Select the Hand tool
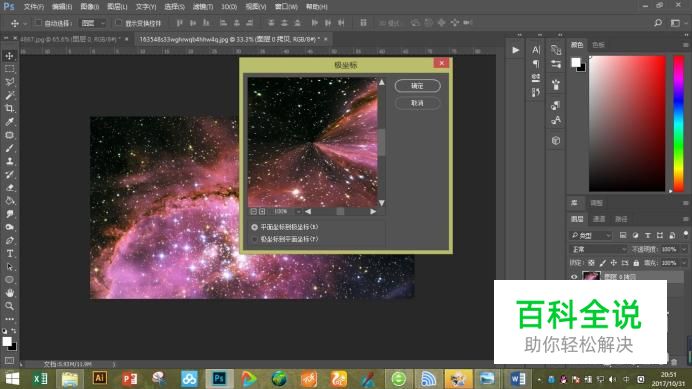 click(9, 293)
